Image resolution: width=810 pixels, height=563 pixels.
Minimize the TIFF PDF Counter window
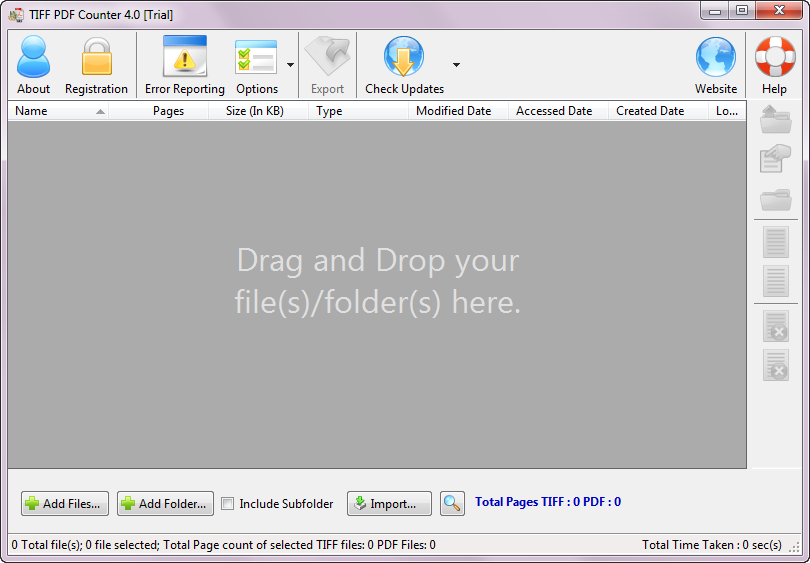pyautogui.click(x=715, y=11)
